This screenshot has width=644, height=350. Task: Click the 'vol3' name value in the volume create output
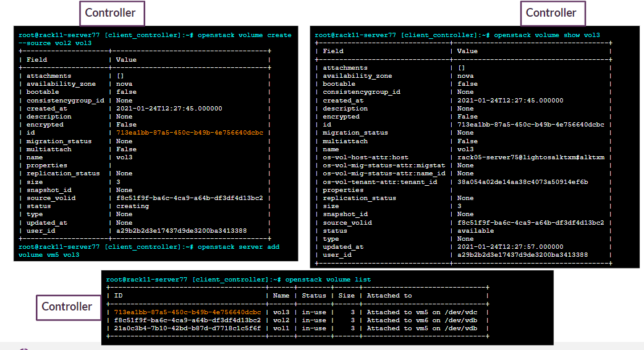124,157
